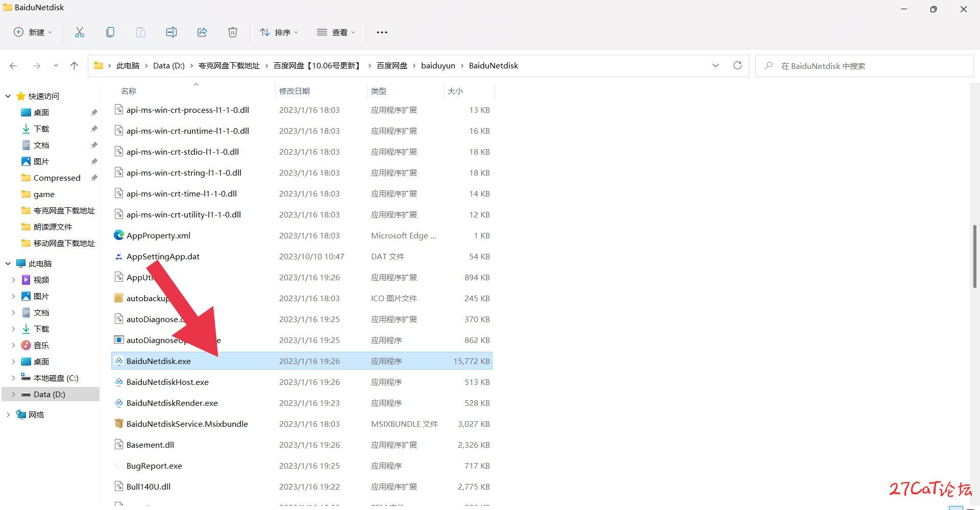Screen dimensions: 980x510
Task: Click the AppSettingApp.dat file icon
Action: pyautogui.click(x=119, y=256)
